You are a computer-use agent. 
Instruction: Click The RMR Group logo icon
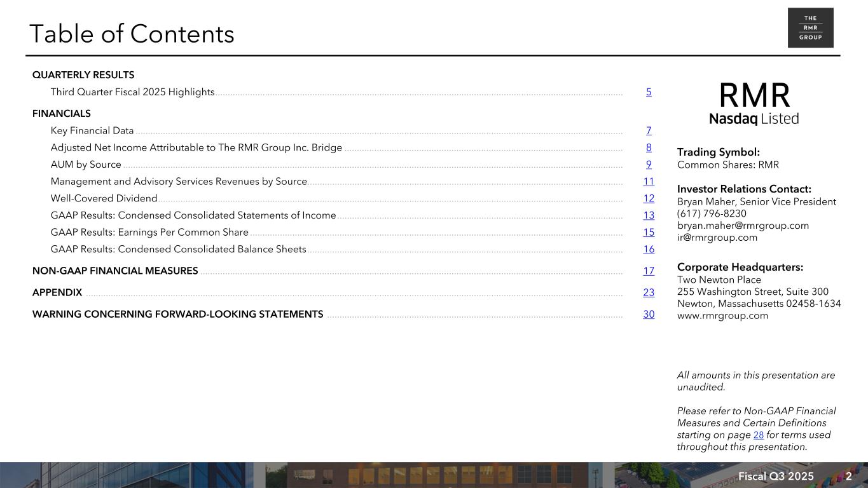click(810, 28)
